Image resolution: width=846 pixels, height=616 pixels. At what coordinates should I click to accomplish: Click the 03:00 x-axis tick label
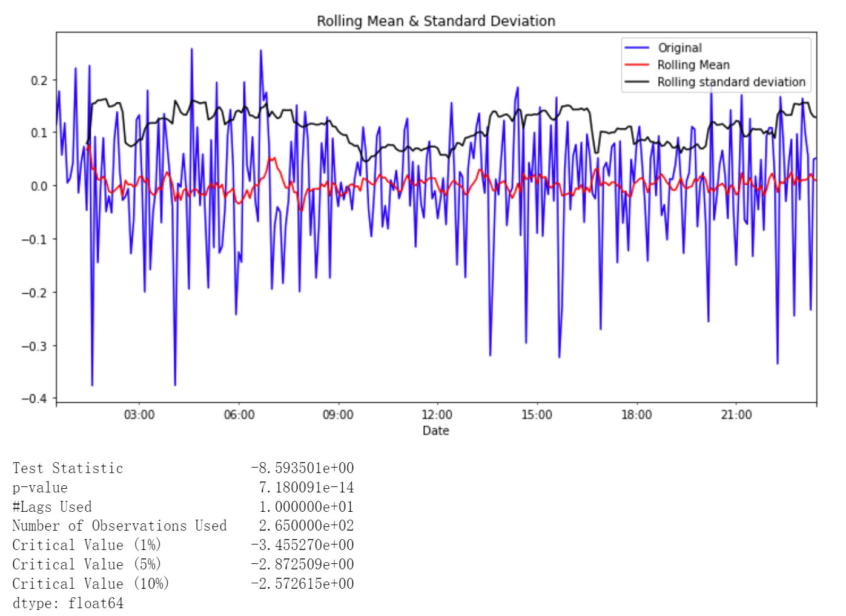[139, 415]
